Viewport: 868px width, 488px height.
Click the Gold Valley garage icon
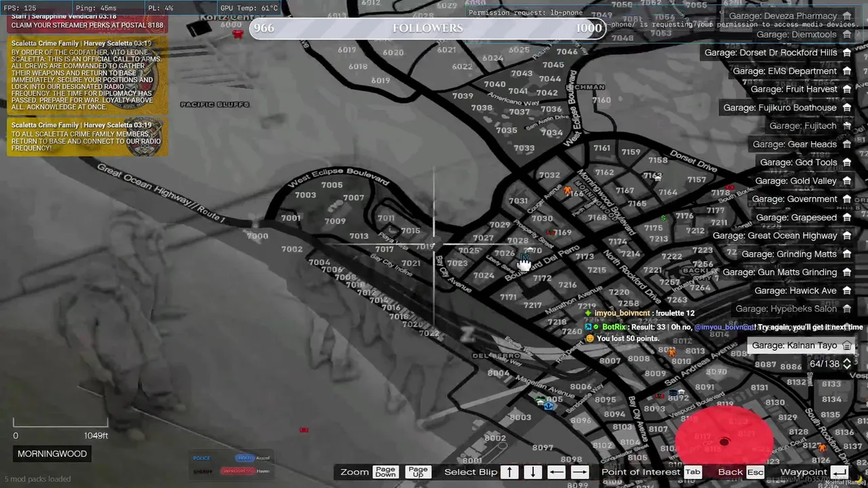[x=847, y=180]
